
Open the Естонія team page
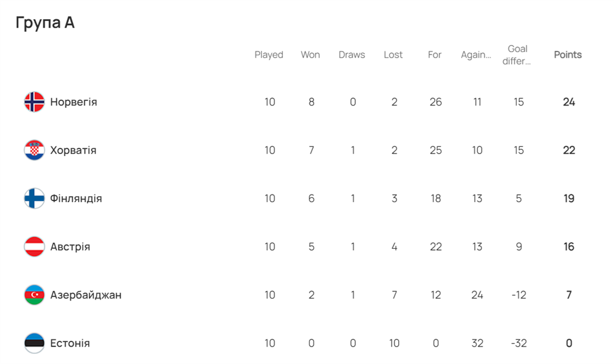(70, 343)
